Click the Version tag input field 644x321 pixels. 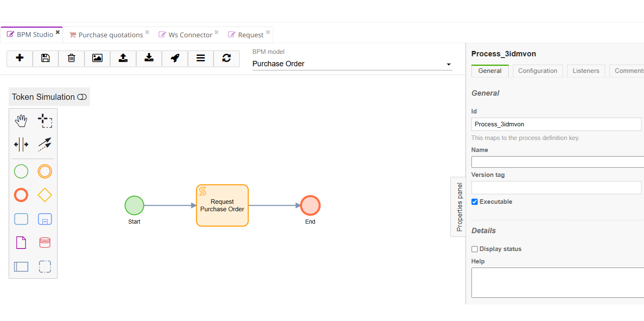click(x=556, y=188)
